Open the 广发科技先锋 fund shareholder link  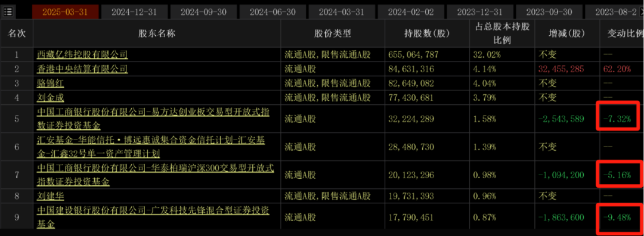153,217
